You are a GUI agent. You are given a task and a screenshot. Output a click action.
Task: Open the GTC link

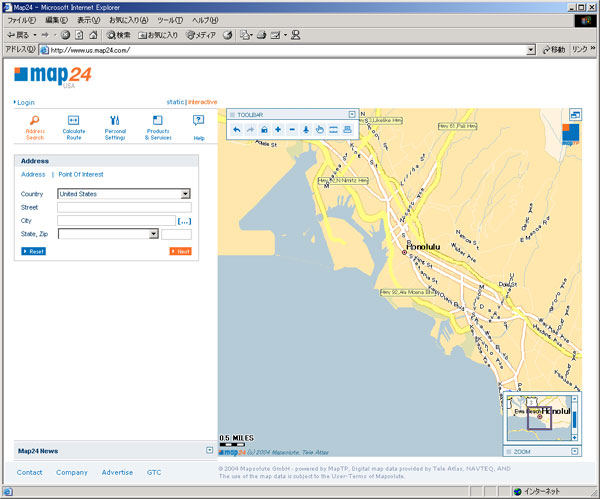154,472
